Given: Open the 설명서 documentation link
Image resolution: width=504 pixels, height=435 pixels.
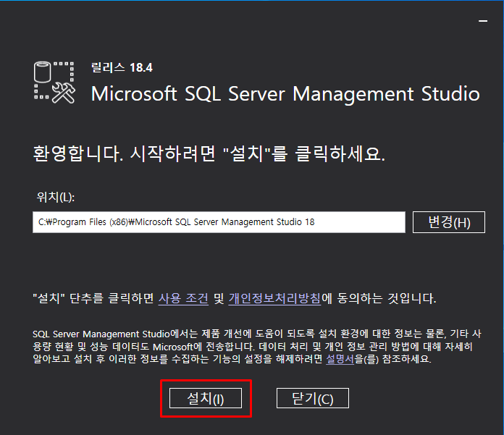Looking at the screenshot, I should [x=340, y=359].
